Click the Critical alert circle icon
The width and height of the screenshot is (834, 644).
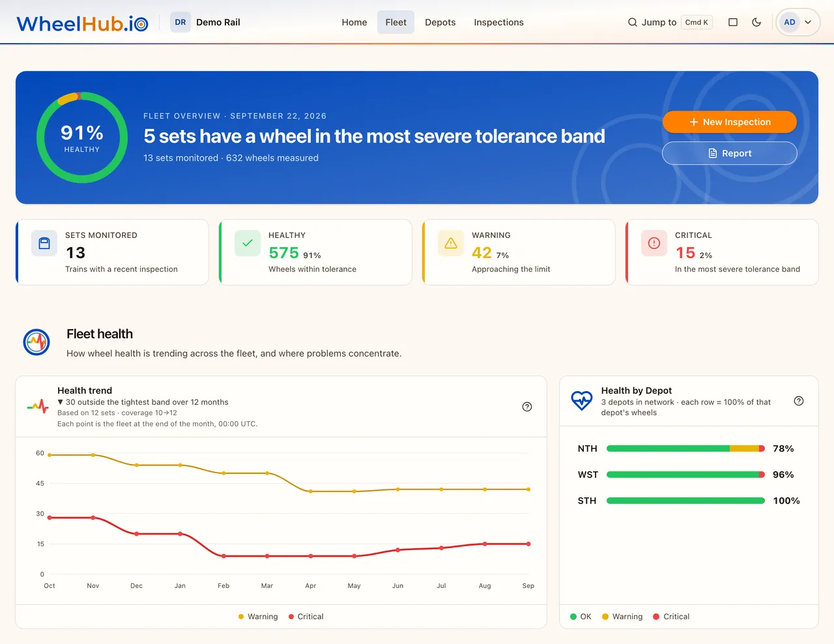(x=654, y=243)
